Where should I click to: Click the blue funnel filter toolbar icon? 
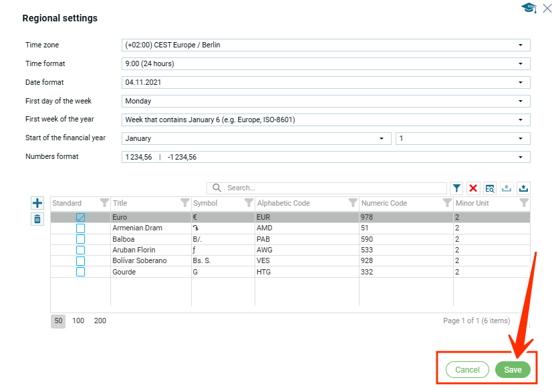coord(456,188)
